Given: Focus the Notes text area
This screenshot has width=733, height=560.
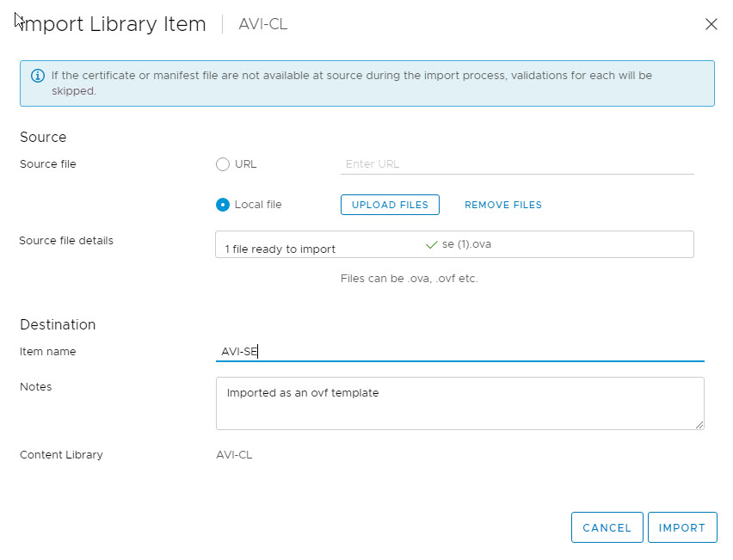Looking at the screenshot, I should 459,403.
